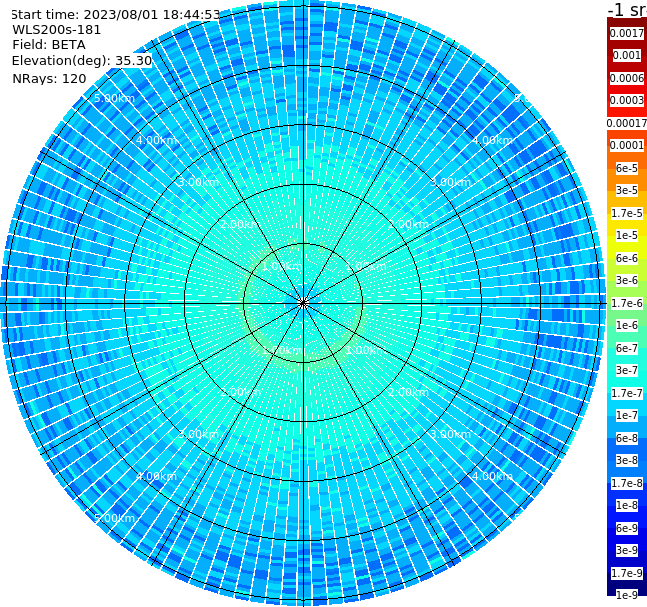Select the 3e-5 colorbar value

pos(627,190)
